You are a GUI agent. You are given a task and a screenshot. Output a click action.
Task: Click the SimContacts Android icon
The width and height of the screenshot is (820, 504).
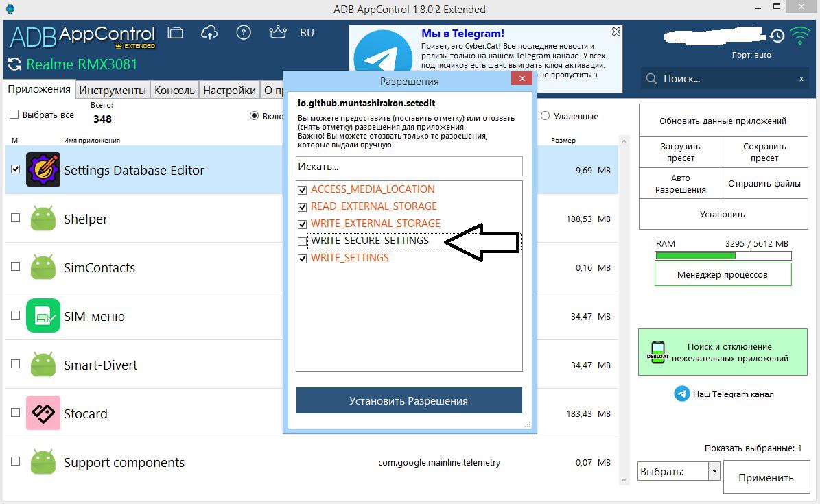(x=43, y=267)
